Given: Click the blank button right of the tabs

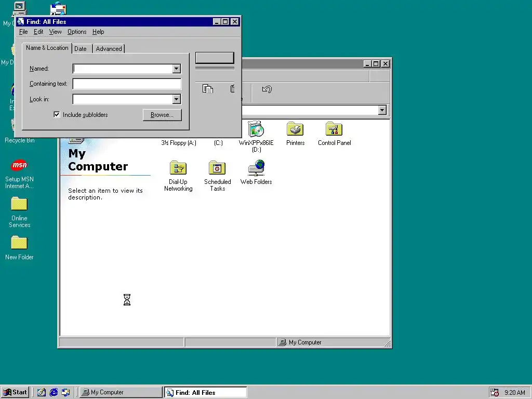Looking at the screenshot, I should pos(215,58).
